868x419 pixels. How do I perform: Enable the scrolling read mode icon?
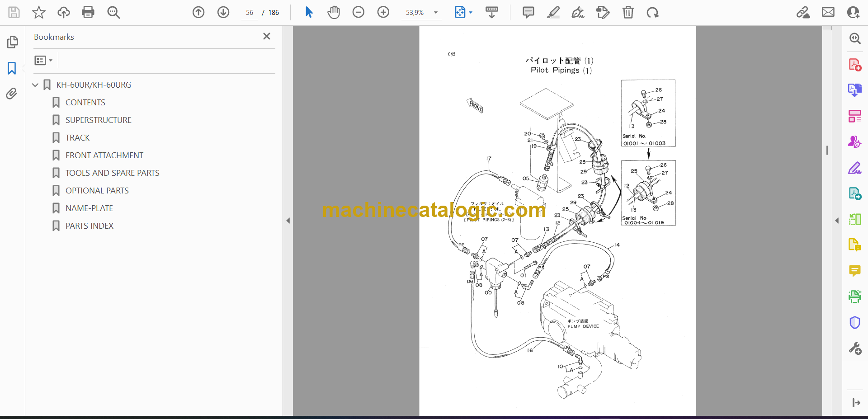492,12
